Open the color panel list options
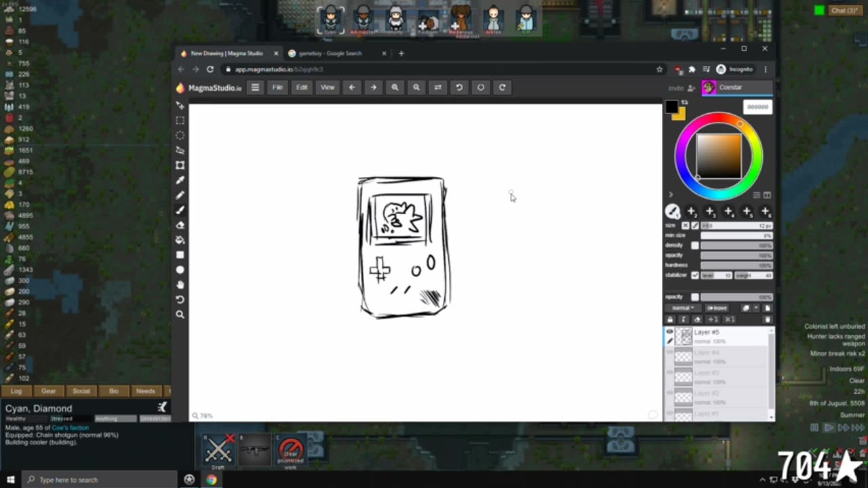Screen dimensions: 868x488 (x=757, y=195)
